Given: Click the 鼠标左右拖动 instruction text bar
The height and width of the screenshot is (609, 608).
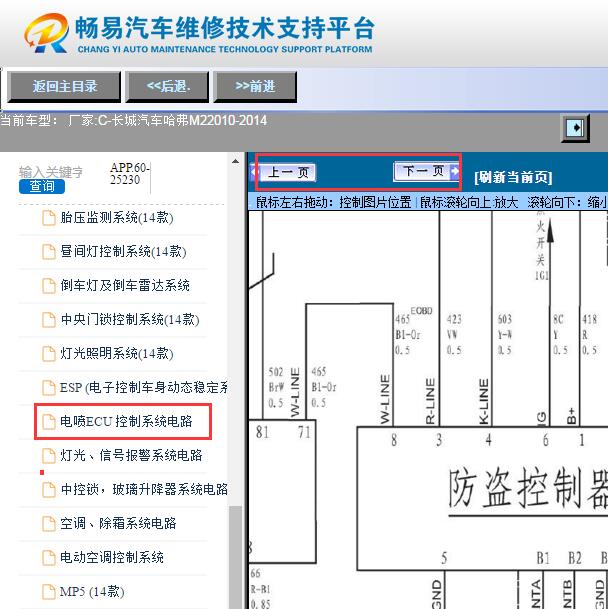Looking at the screenshot, I should (428, 202).
